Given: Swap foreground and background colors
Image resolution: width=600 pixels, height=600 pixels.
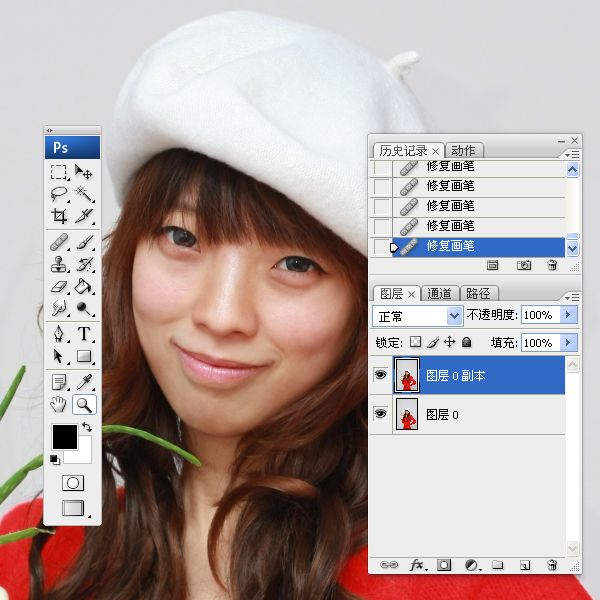Looking at the screenshot, I should (x=87, y=427).
